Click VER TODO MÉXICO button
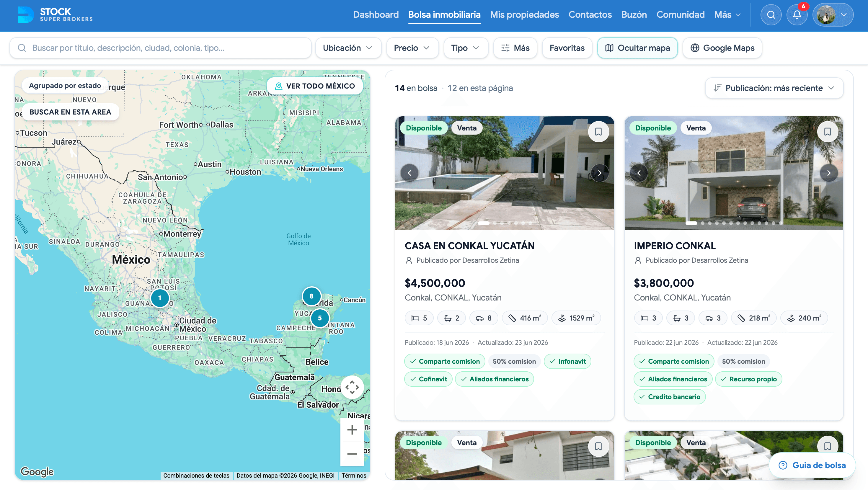Viewport: 868px width, 490px height. pyautogui.click(x=315, y=86)
